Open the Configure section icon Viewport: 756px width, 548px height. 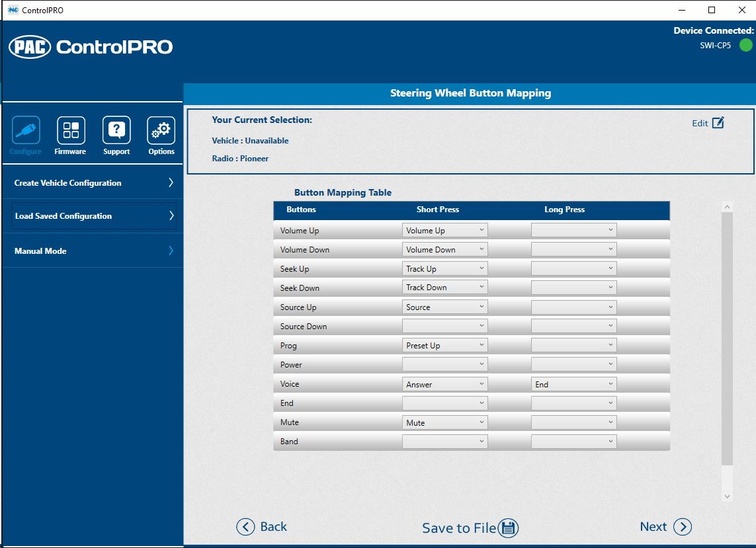26,130
